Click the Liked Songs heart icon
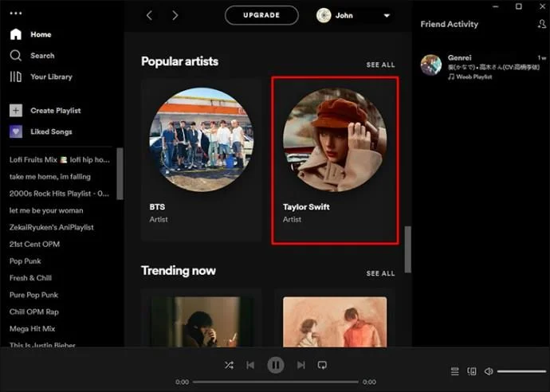 tap(16, 131)
